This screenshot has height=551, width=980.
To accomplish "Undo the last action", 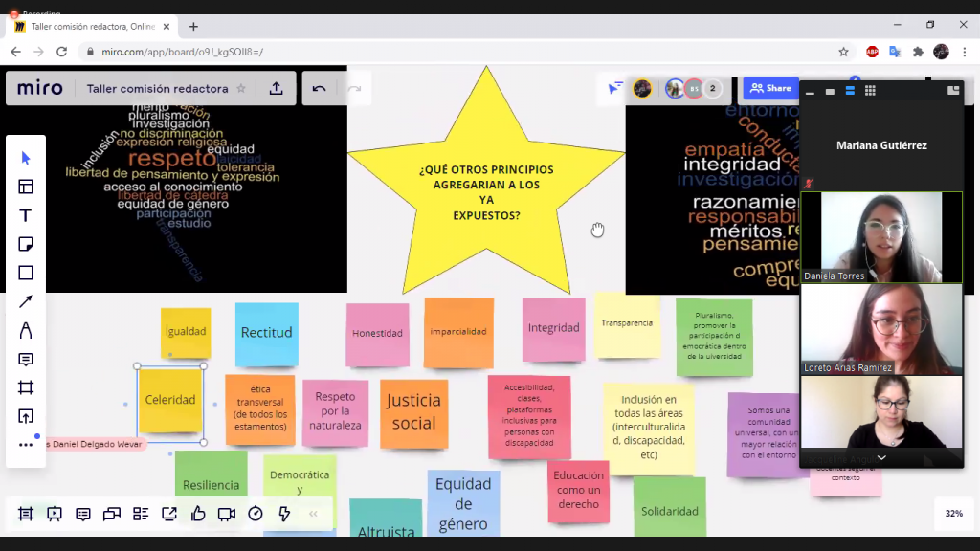I will pos(320,89).
